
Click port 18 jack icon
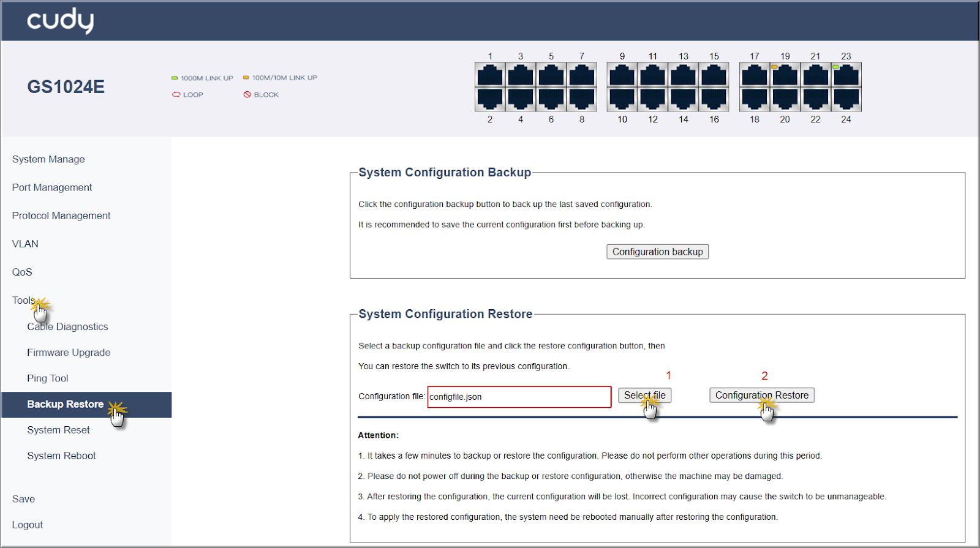tap(755, 99)
